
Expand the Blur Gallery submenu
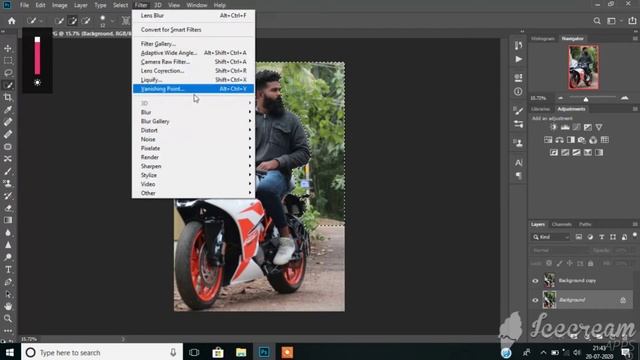[x=193, y=121]
